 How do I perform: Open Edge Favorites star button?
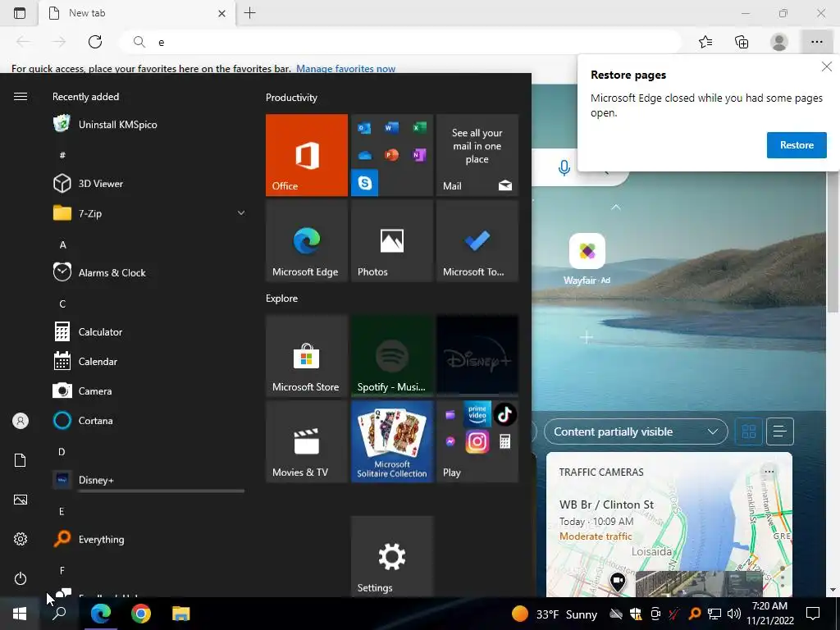point(705,42)
